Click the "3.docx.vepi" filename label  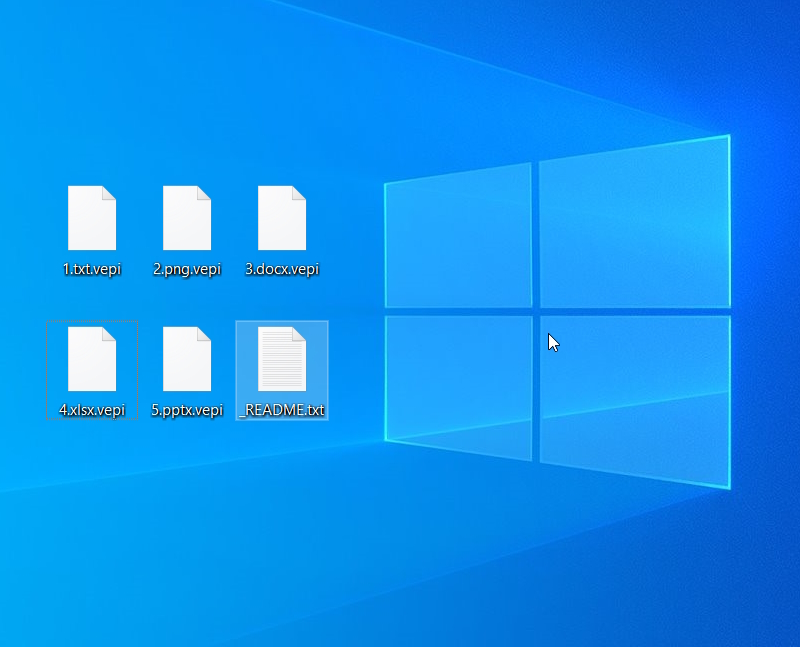282,269
